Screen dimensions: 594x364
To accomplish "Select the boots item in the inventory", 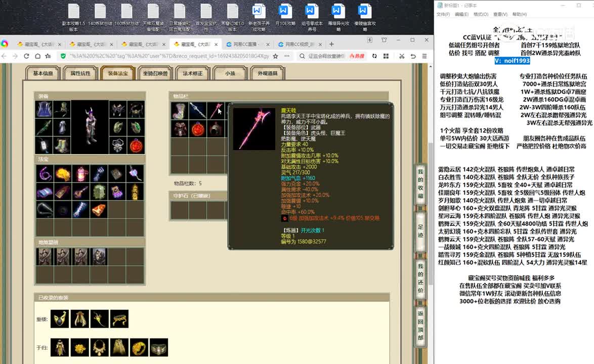I will tap(180, 111).
